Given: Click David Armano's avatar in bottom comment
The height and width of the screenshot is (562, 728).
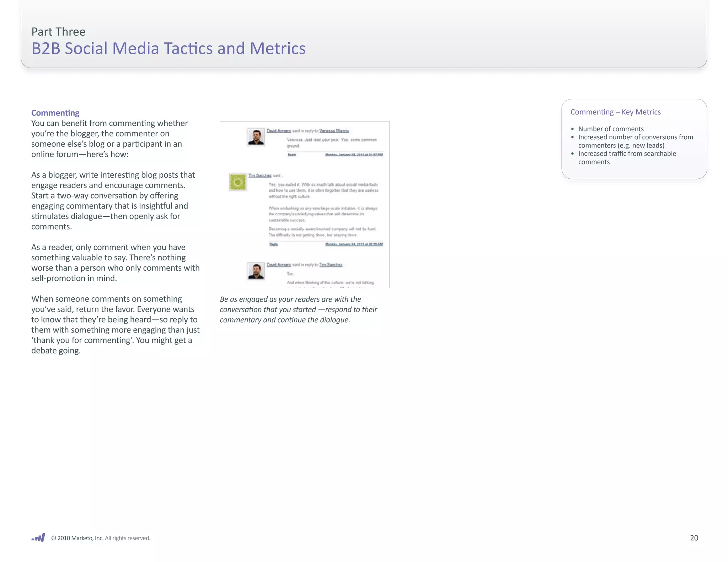Looking at the screenshot, I should (256, 271).
